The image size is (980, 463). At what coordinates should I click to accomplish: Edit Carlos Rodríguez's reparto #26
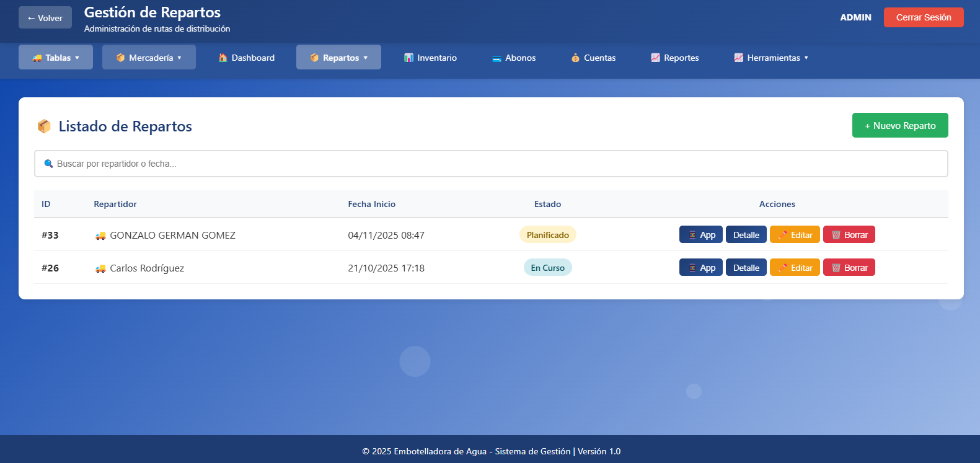pyautogui.click(x=795, y=268)
